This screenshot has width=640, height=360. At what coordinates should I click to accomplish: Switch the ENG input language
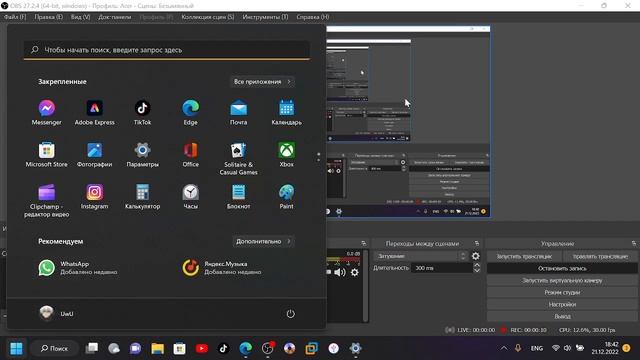537,348
